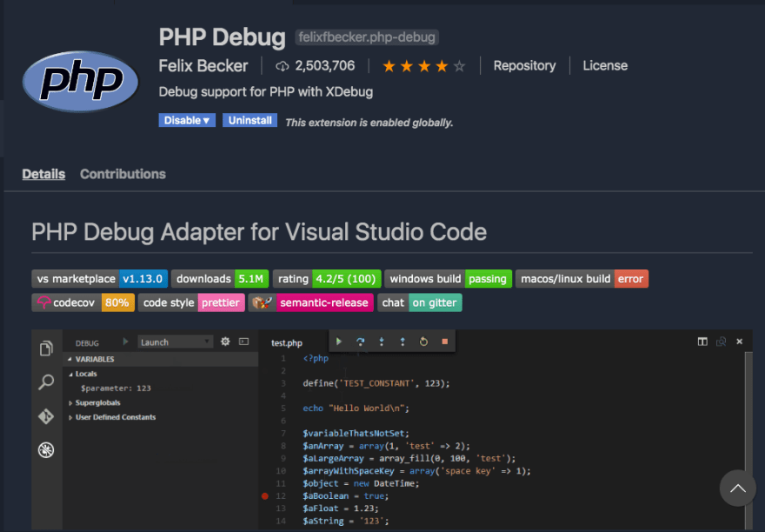The width and height of the screenshot is (765, 532).
Task: Click the Uninstall button
Action: coord(249,120)
